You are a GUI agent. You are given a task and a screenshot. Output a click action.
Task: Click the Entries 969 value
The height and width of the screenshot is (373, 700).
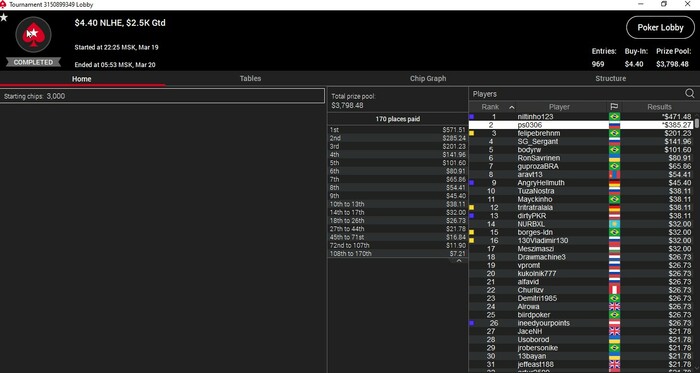[x=598, y=64]
